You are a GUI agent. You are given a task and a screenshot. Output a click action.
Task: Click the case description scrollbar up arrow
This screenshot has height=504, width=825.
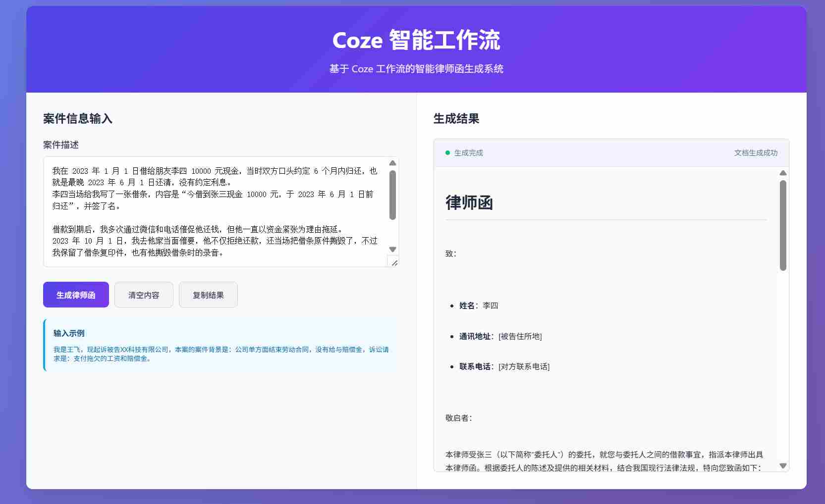pos(393,163)
